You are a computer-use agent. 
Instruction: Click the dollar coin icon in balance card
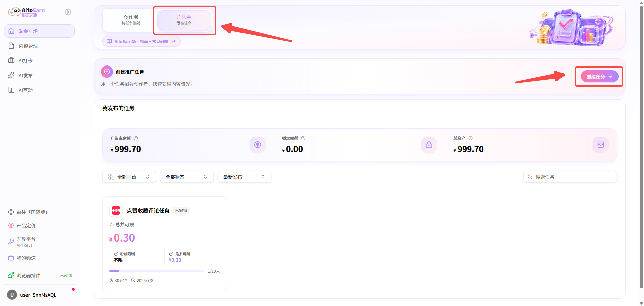pyautogui.click(x=258, y=145)
